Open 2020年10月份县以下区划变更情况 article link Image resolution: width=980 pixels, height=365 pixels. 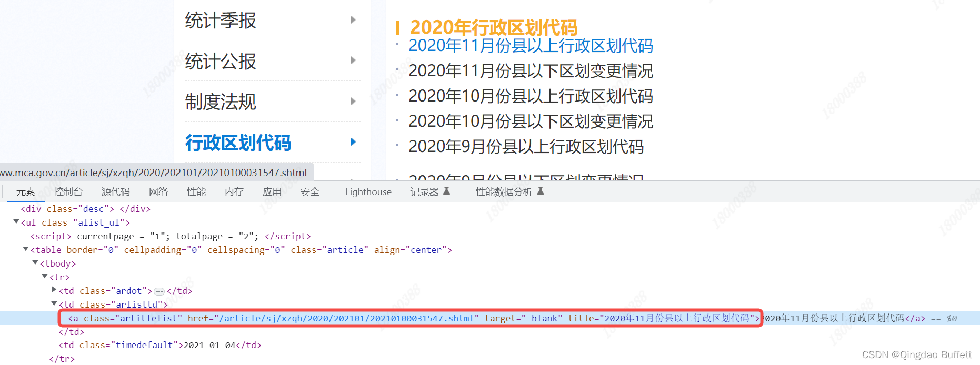pos(531,121)
